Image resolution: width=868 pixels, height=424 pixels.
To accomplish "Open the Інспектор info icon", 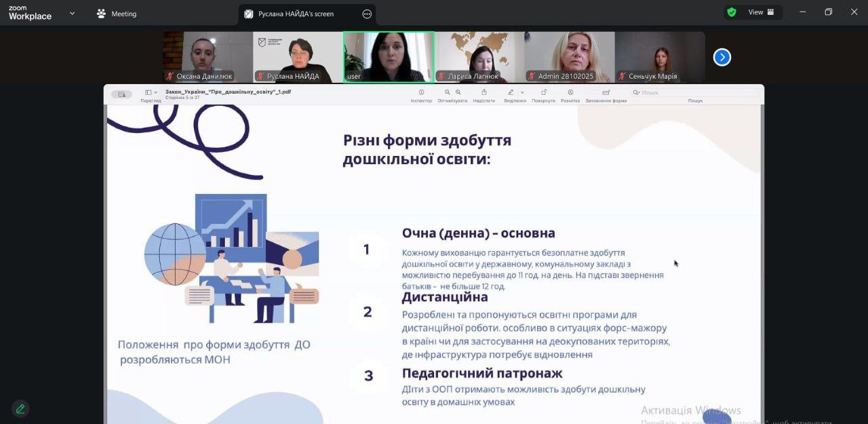I will (421, 92).
